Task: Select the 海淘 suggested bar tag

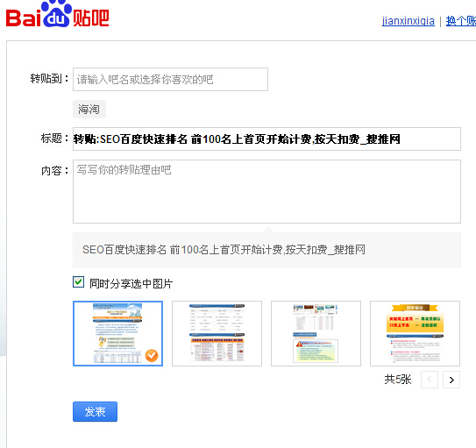Action: pyautogui.click(x=89, y=109)
